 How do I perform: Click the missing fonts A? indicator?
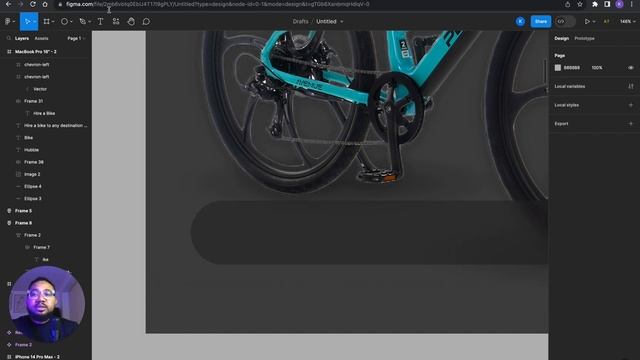point(607,22)
